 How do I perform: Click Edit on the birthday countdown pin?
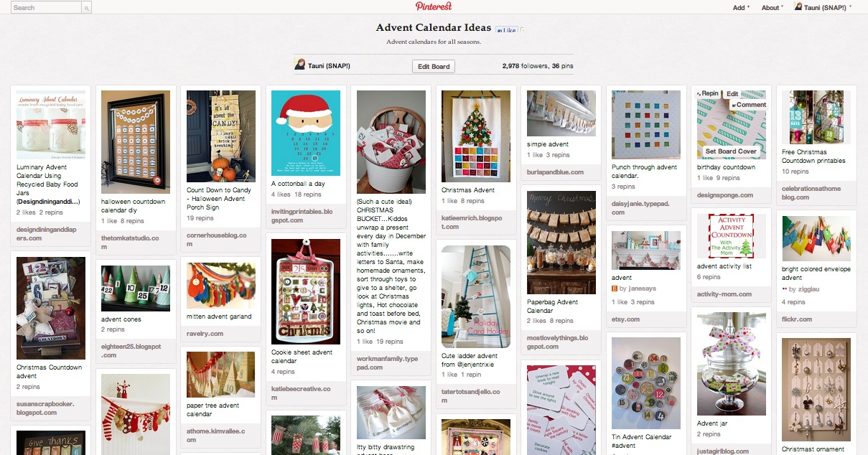(x=732, y=94)
